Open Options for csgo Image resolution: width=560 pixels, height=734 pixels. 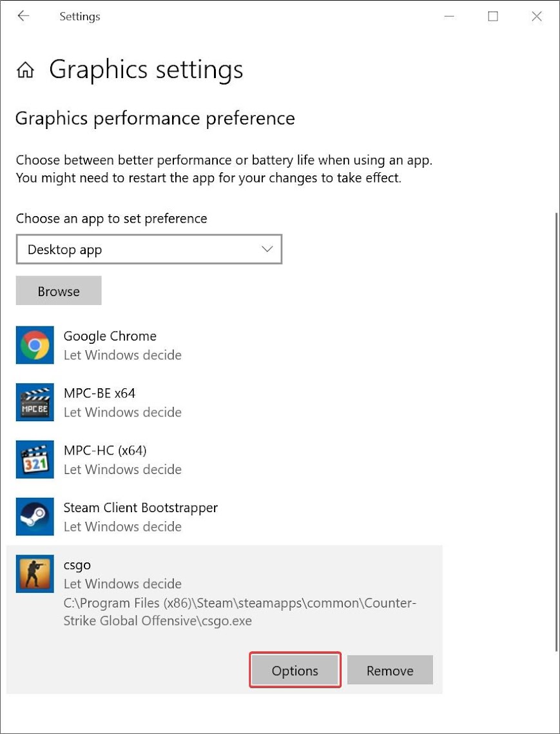pyautogui.click(x=294, y=670)
